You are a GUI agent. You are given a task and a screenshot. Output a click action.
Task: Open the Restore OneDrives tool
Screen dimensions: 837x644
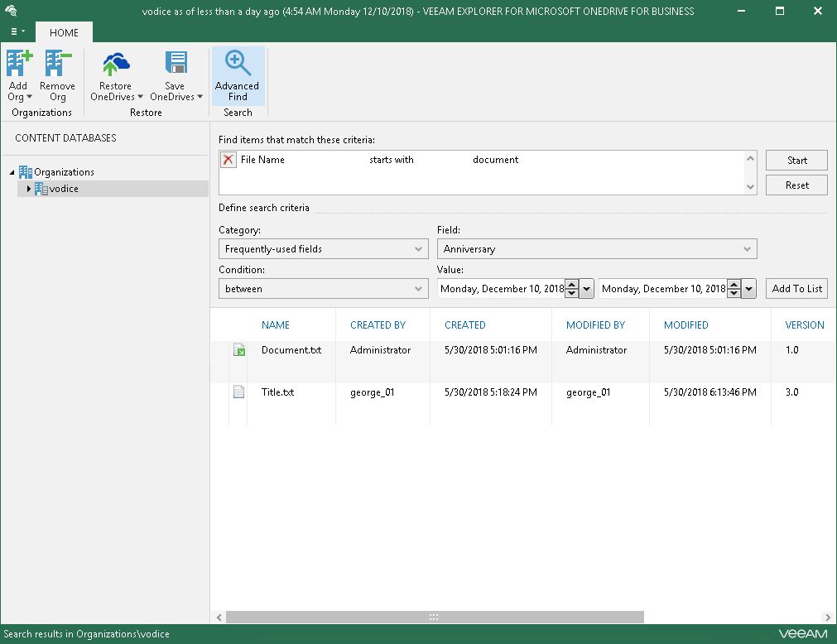(x=116, y=65)
